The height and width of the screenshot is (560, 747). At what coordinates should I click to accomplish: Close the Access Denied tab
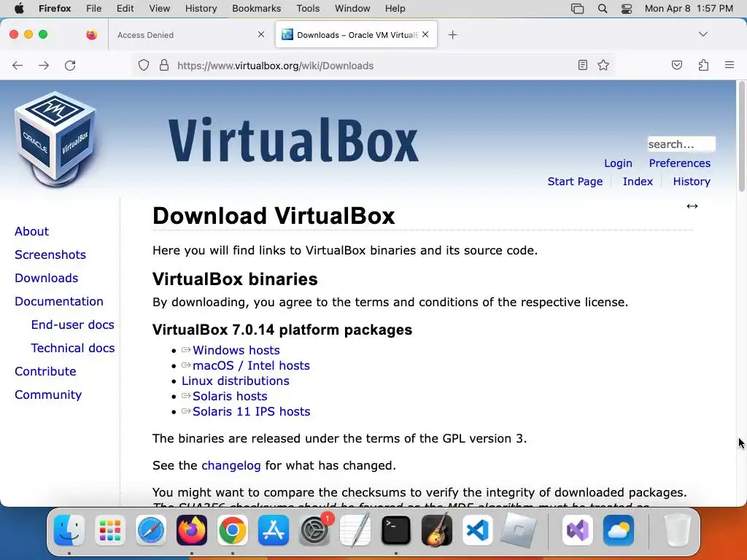(261, 34)
